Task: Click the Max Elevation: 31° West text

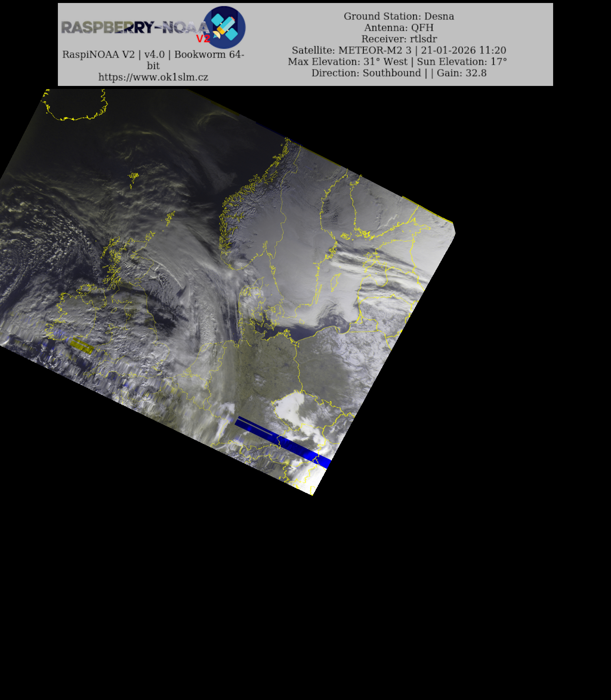Action: 348,62
